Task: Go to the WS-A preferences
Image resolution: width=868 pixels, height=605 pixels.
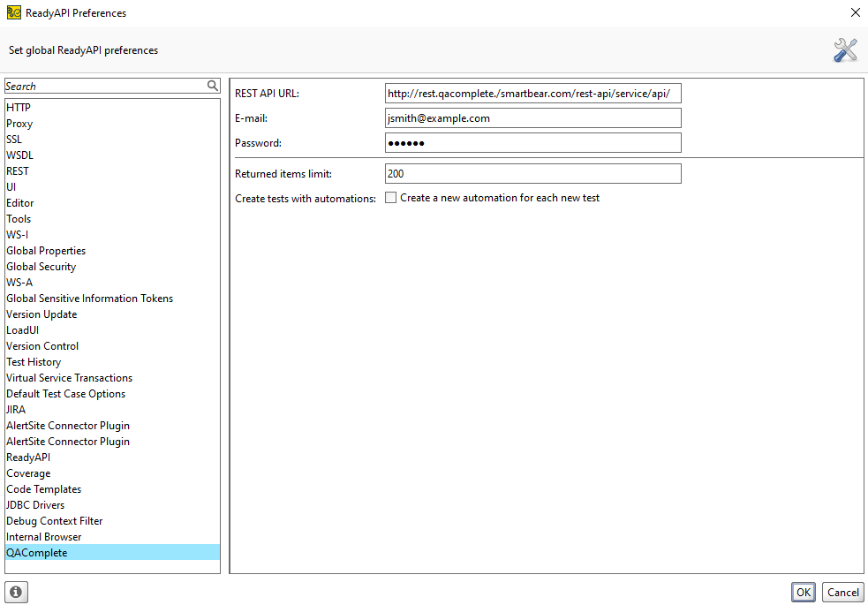Action: click(112, 283)
